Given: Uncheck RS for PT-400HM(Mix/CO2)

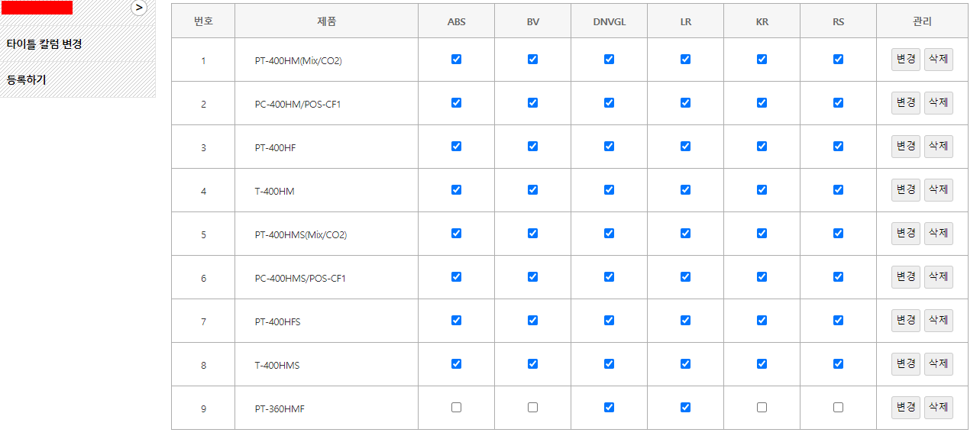Looking at the screenshot, I should [x=838, y=59].
